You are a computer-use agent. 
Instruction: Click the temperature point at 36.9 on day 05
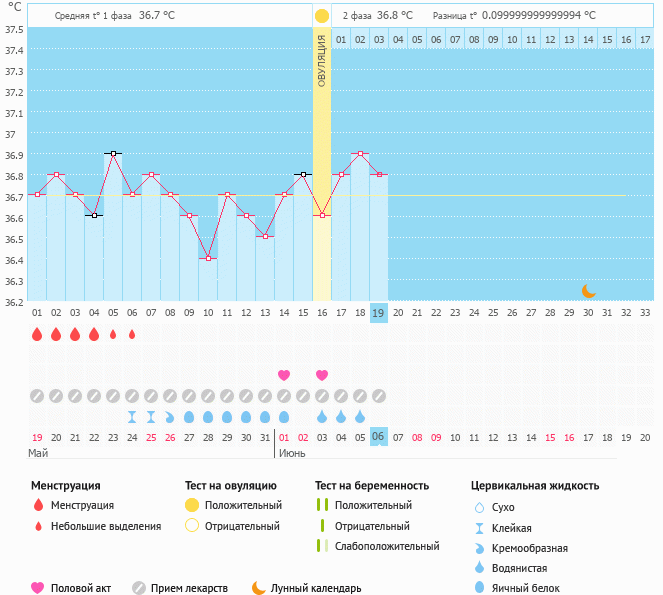click(113, 154)
